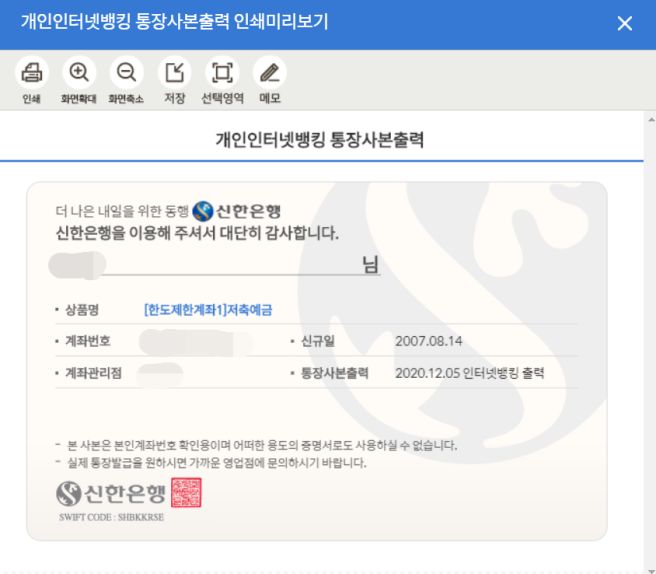The height and width of the screenshot is (574, 656).
Task: Zoom out using the 화면축소 icon
Action: tap(126, 72)
